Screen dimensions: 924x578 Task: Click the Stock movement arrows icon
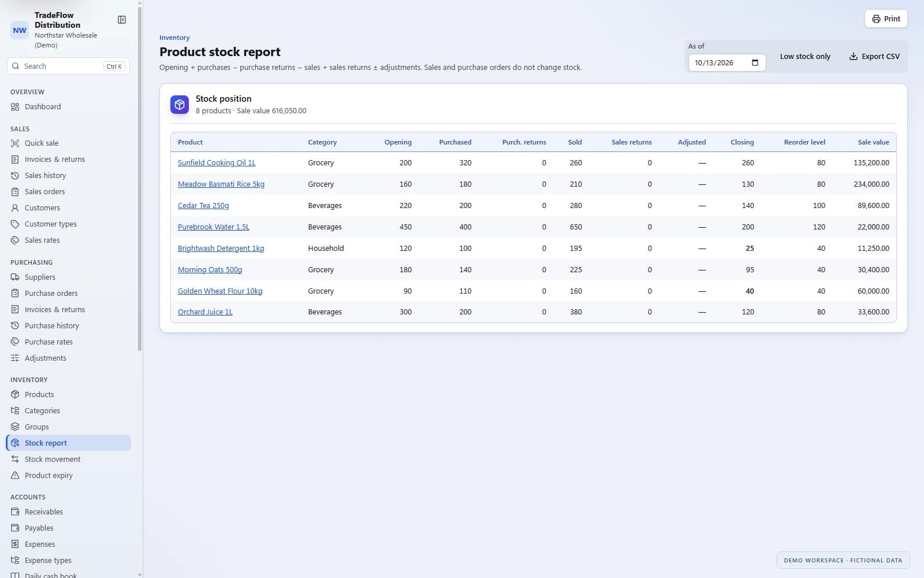[x=15, y=460]
